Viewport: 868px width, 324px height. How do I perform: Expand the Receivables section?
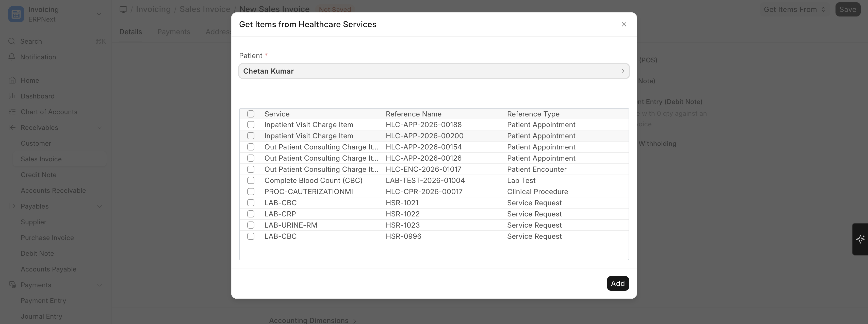tap(100, 127)
